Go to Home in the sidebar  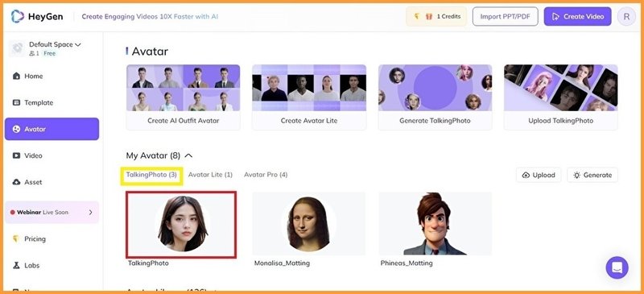coord(52,76)
